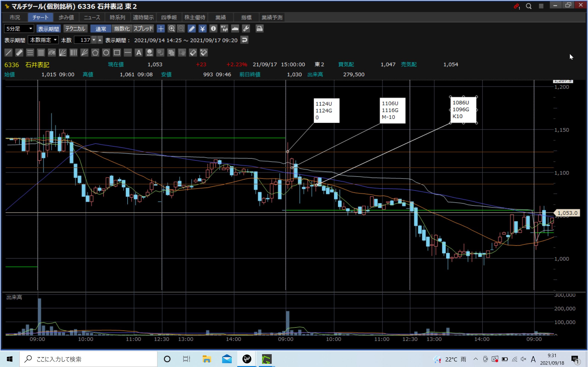Select the pentagon shape tool
Image resolution: width=588 pixels, height=367 pixels.
(x=95, y=53)
